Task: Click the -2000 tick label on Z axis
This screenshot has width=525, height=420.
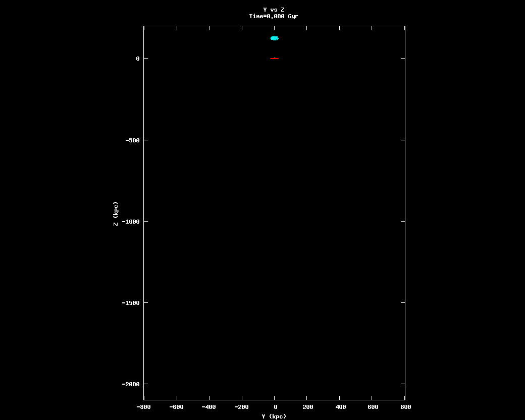Action: (131, 384)
